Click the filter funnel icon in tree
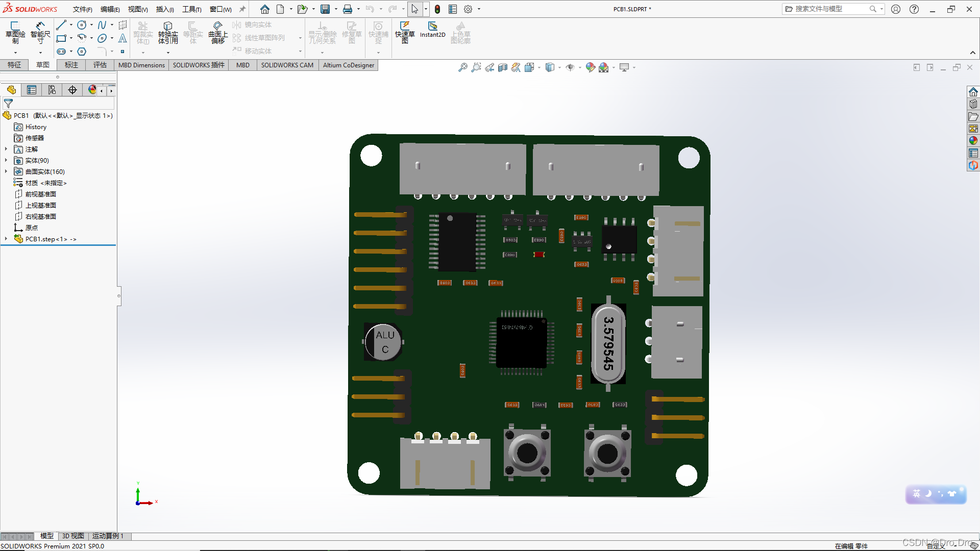 [x=8, y=104]
